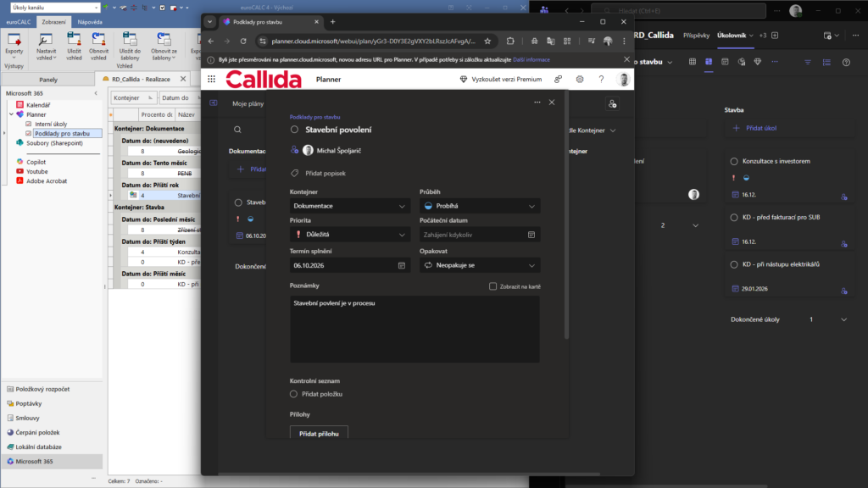Click the Exporty icon in the ribbon
868x488 pixels.
pyautogui.click(x=14, y=40)
